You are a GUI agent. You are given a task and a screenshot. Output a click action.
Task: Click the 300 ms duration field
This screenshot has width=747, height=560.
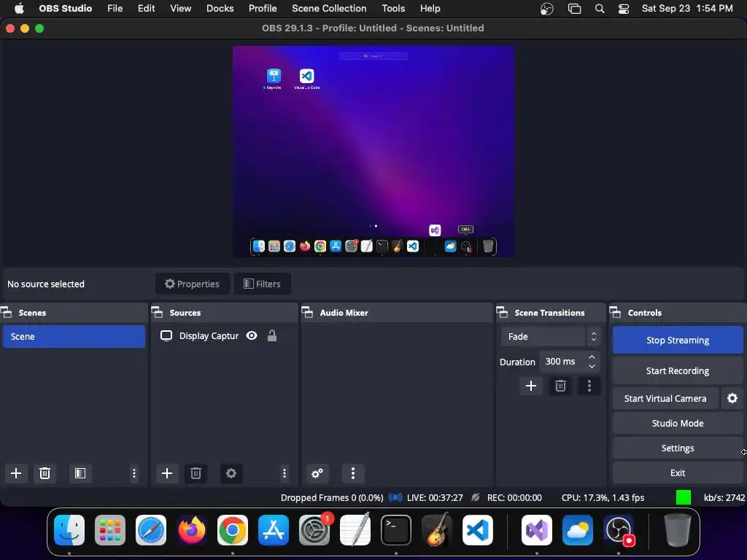coord(562,362)
